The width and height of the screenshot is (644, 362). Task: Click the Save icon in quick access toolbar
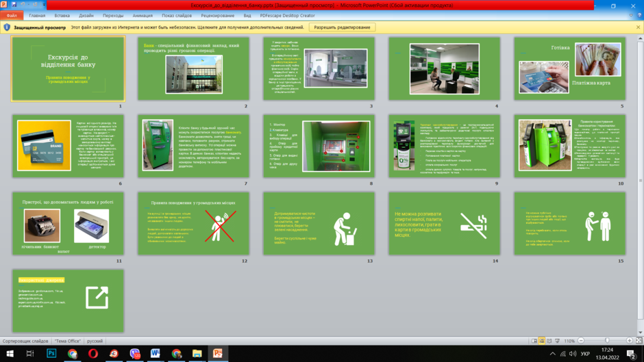[14, 5]
